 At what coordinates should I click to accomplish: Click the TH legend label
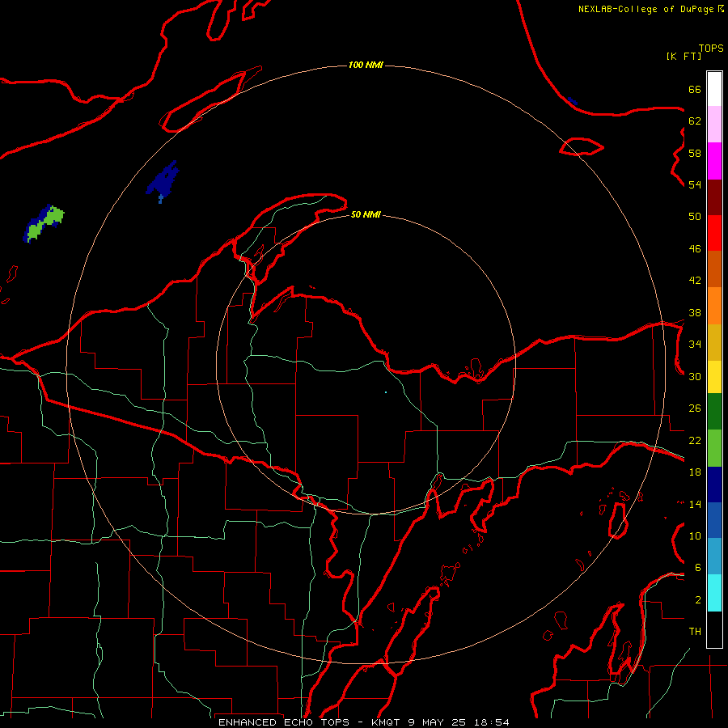click(x=695, y=632)
